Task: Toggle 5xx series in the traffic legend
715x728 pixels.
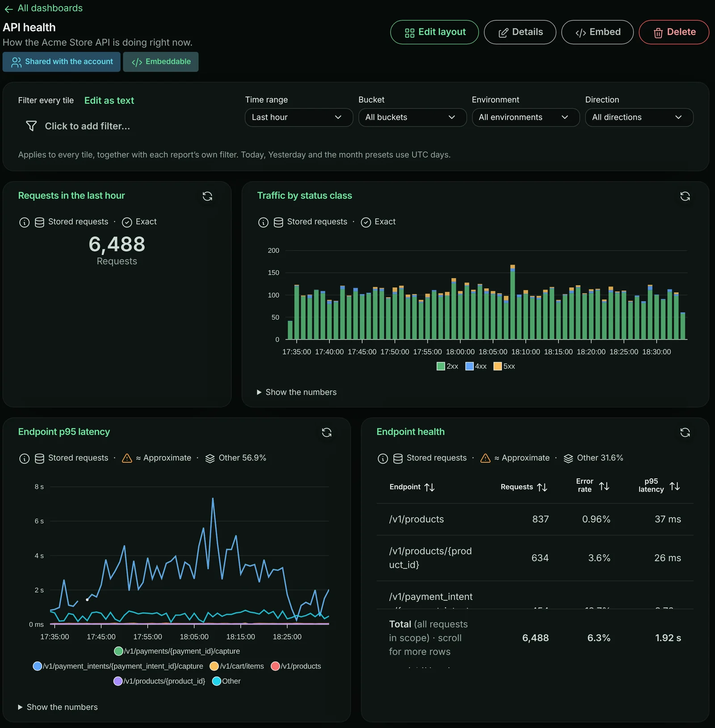Action: (x=504, y=366)
